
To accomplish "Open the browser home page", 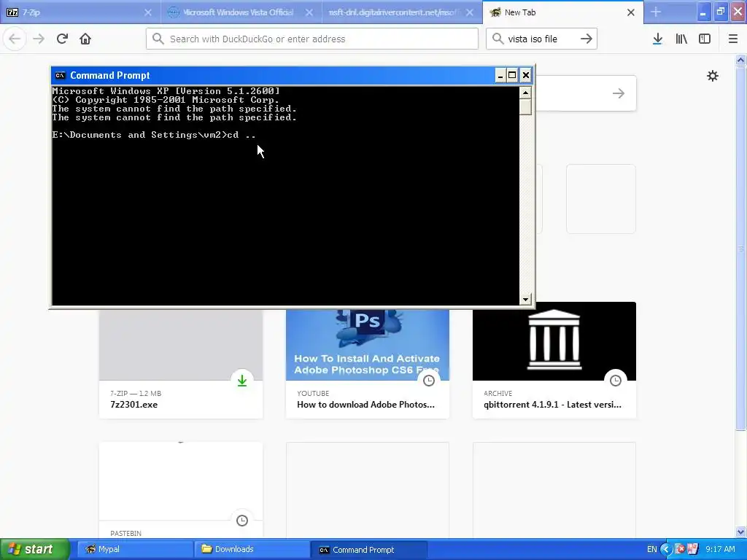I will tap(85, 39).
